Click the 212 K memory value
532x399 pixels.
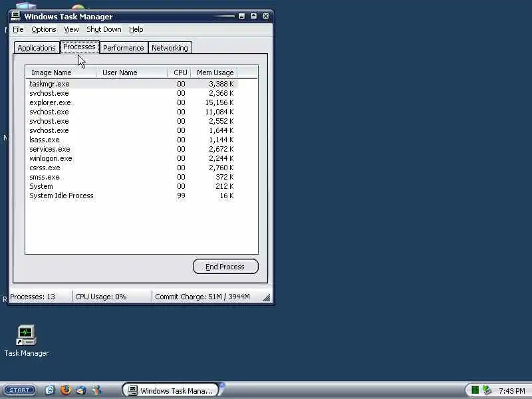pos(225,187)
